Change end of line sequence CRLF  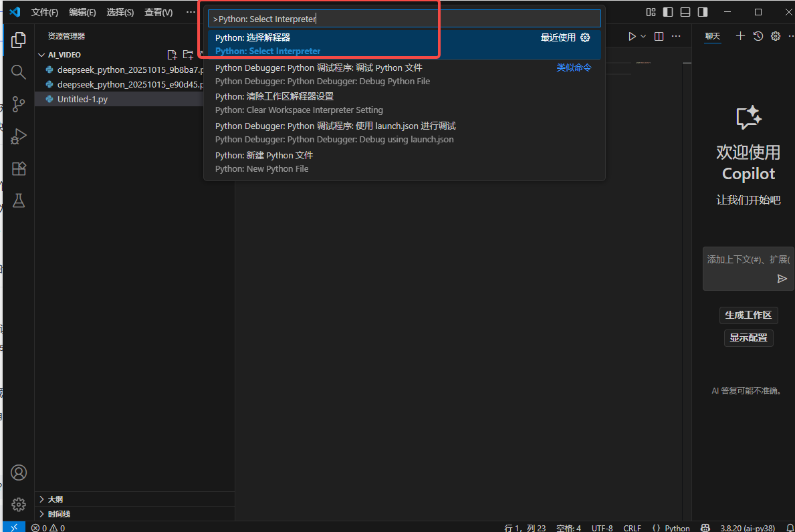632,528
